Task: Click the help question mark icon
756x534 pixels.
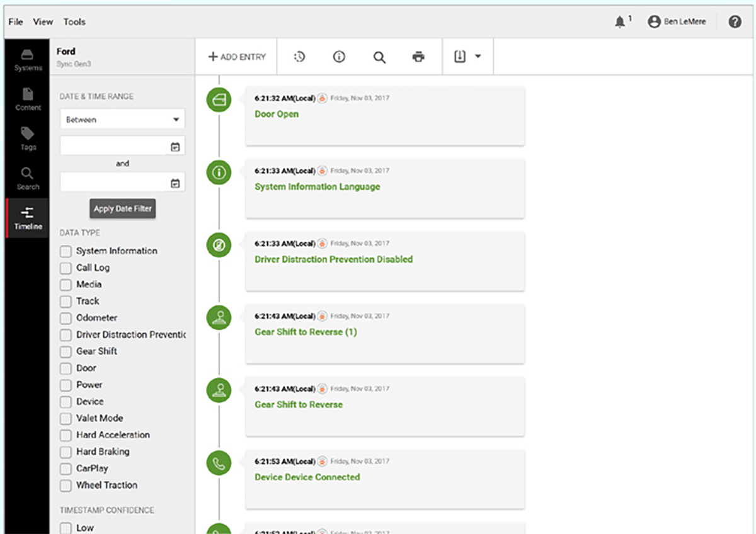Action: pyautogui.click(x=735, y=22)
